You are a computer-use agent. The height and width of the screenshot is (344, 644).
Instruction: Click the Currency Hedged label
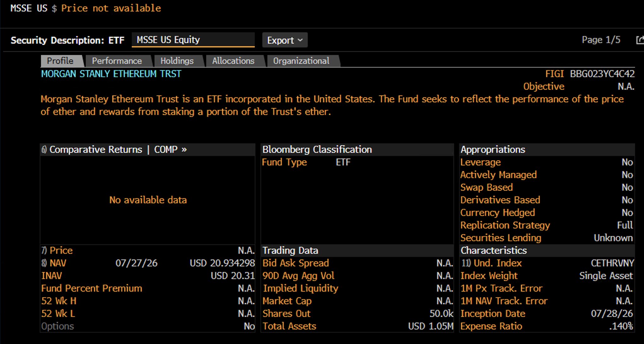click(497, 212)
